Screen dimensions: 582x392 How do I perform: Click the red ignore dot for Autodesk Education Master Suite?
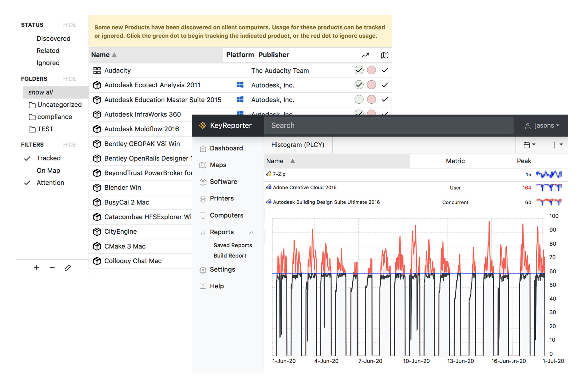(371, 99)
